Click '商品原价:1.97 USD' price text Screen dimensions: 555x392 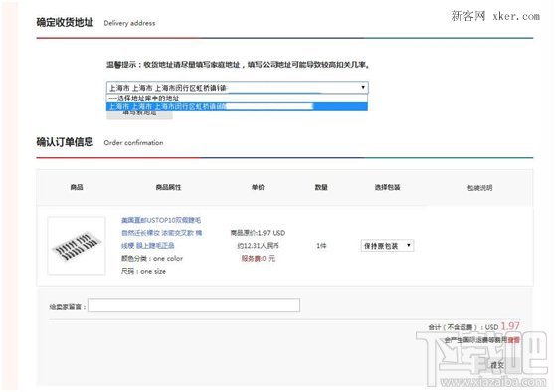click(x=258, y=233)
